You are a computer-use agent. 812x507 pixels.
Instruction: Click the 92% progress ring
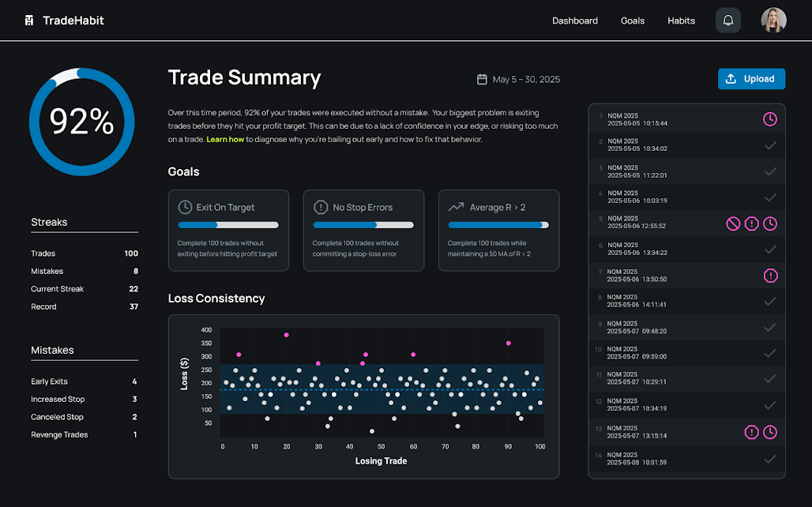(81, 122)
